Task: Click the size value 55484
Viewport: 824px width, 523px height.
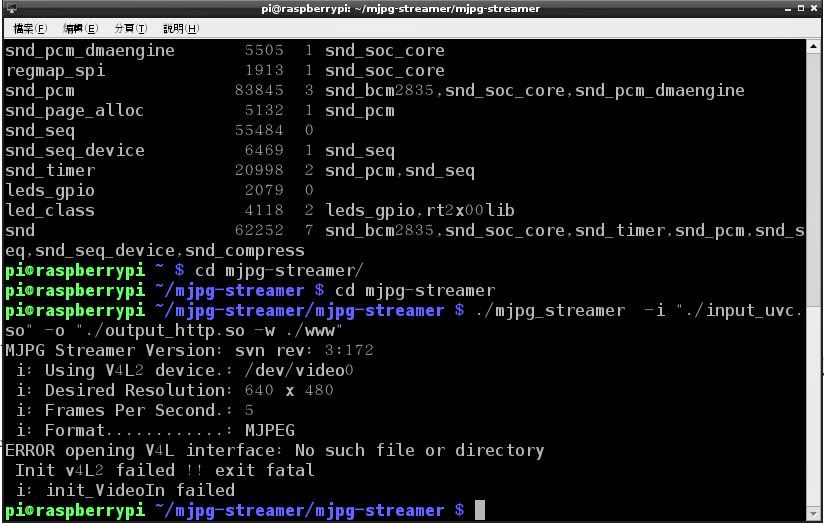Action: point(259,130)
